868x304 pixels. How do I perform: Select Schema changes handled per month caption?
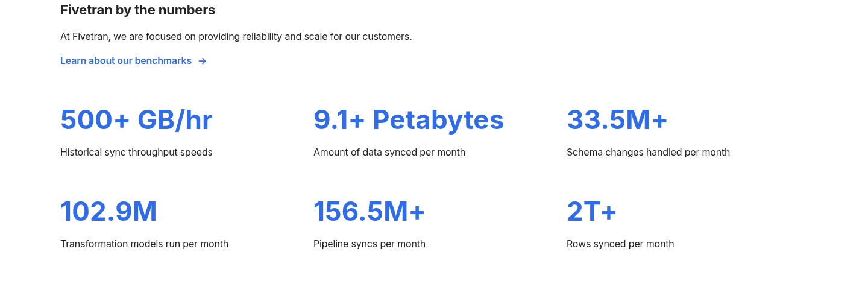648,153
